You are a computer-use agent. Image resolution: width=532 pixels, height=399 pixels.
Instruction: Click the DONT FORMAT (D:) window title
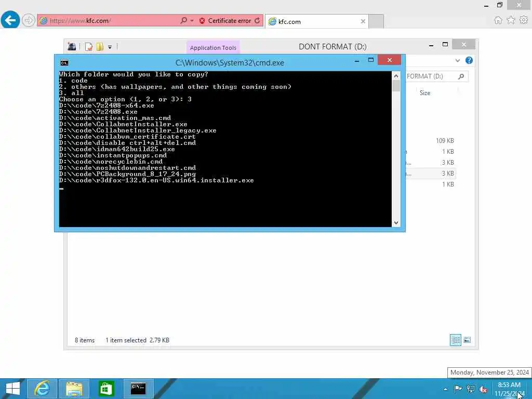[x=332, y=46]
